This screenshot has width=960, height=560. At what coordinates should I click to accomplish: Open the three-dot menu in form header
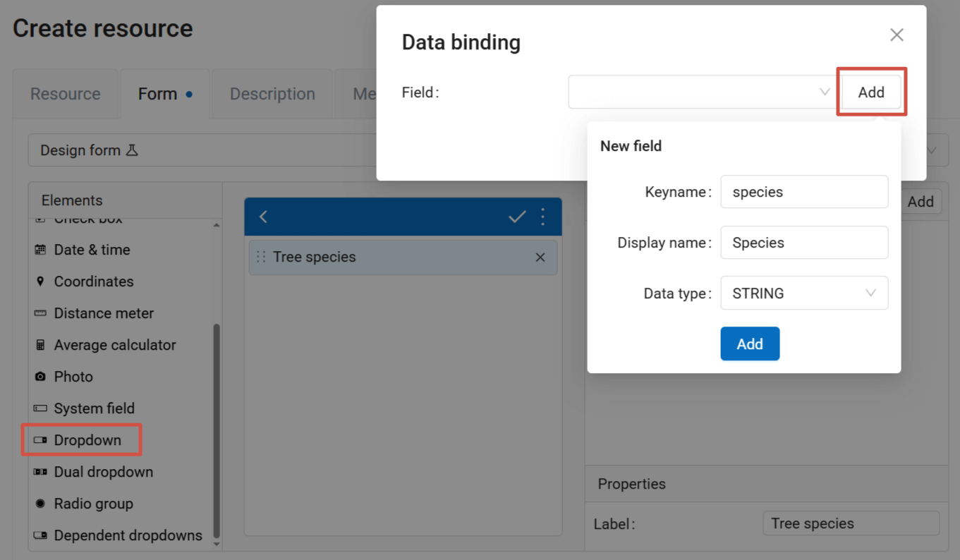[542, 217]
